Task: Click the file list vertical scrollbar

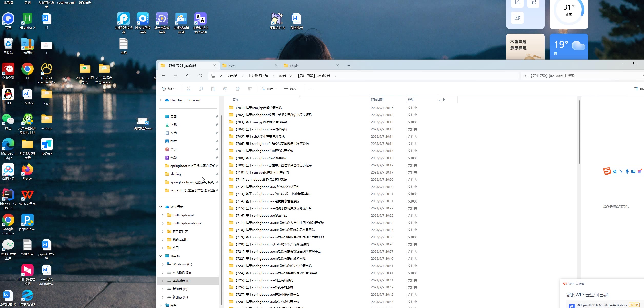Action: pos(579,132)
